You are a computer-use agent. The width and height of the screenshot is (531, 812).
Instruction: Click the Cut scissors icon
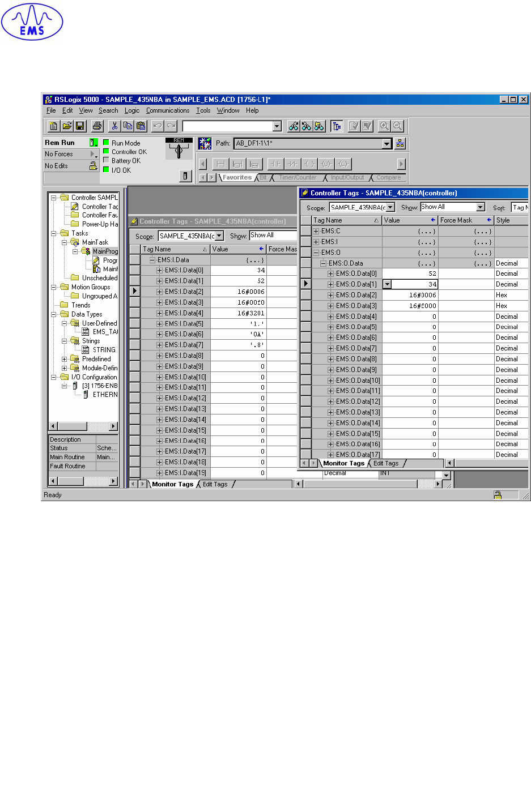(114, 126)
